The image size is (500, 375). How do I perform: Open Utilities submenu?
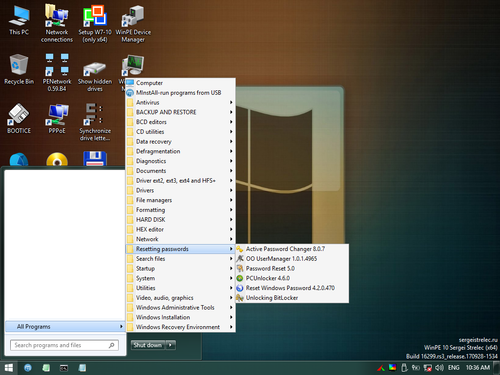tap(180, 288)
